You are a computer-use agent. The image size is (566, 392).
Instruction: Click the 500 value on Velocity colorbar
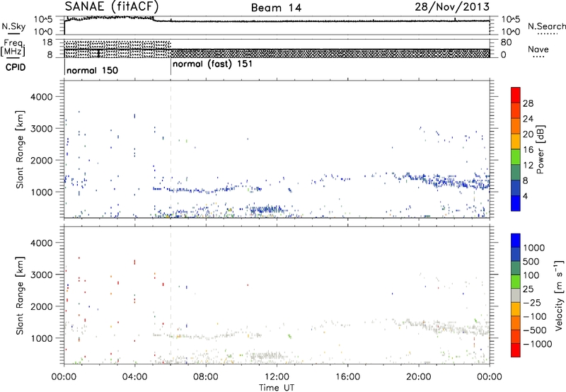[x=531, y=261]
